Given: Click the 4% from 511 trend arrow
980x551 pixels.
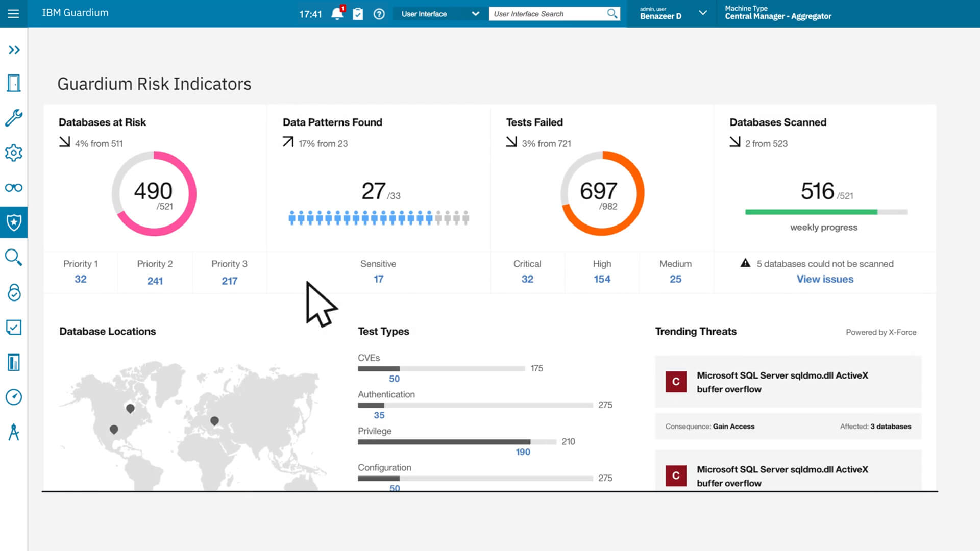Looking at the screenshot, I should (64, 141).
